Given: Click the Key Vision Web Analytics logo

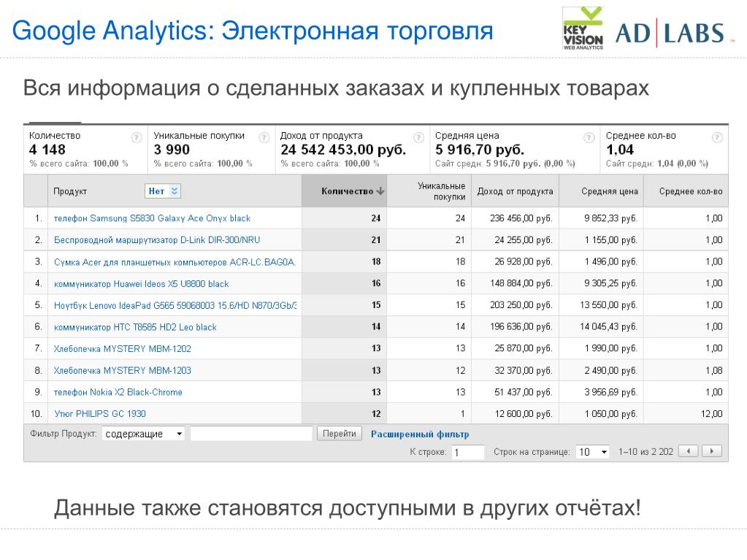Looking at the screenshot, I should [583, 28].
